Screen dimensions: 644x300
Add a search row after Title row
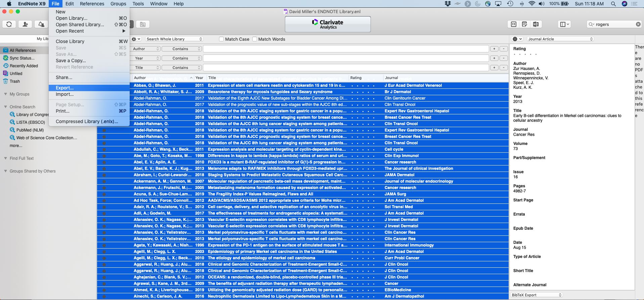494,68
